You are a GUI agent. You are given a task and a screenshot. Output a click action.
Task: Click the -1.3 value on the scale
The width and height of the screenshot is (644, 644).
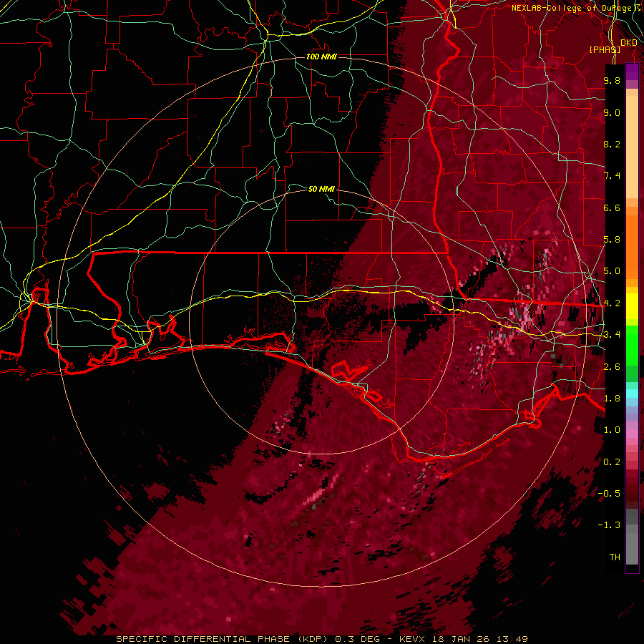coord(609,525)
